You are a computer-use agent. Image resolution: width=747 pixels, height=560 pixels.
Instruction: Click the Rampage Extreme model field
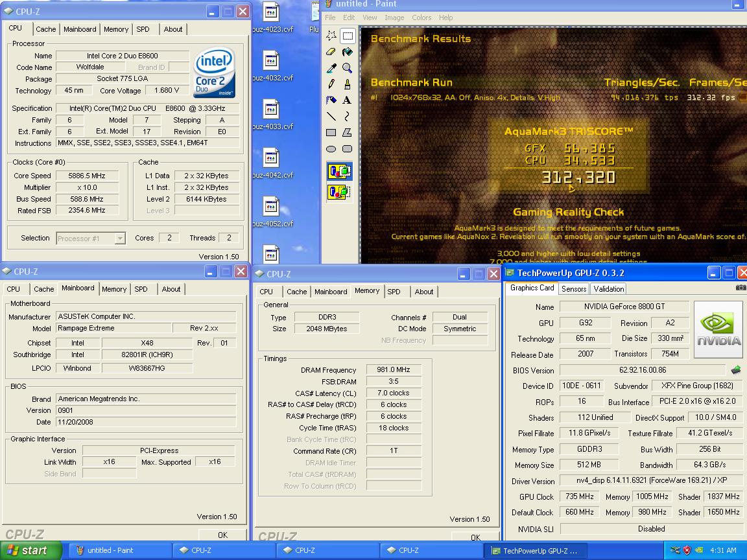114,328
